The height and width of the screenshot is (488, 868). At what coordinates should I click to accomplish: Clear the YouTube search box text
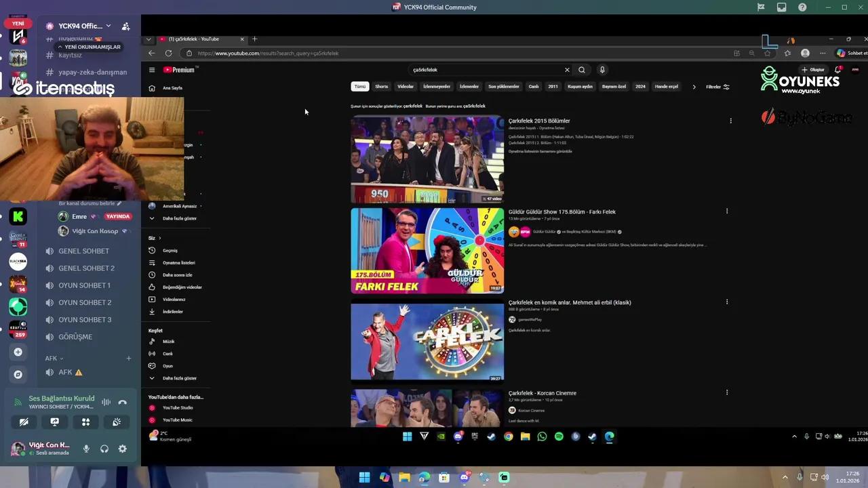567,70
